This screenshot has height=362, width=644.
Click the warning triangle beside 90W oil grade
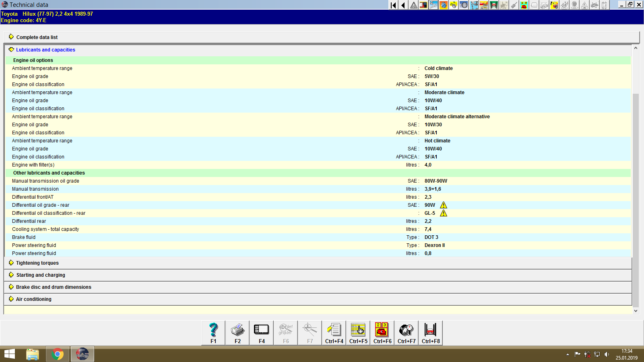pyautogui.click(x=443, y=205)
